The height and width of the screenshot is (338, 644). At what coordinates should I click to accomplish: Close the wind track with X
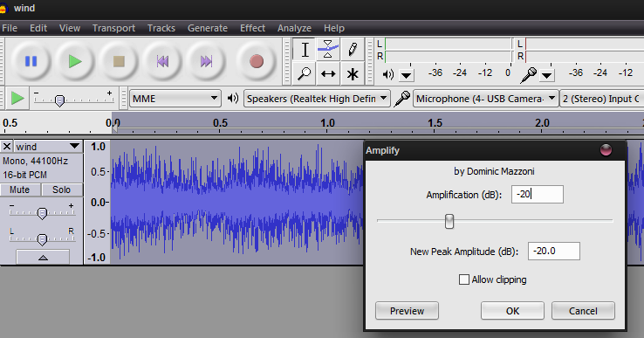point(7,147)
